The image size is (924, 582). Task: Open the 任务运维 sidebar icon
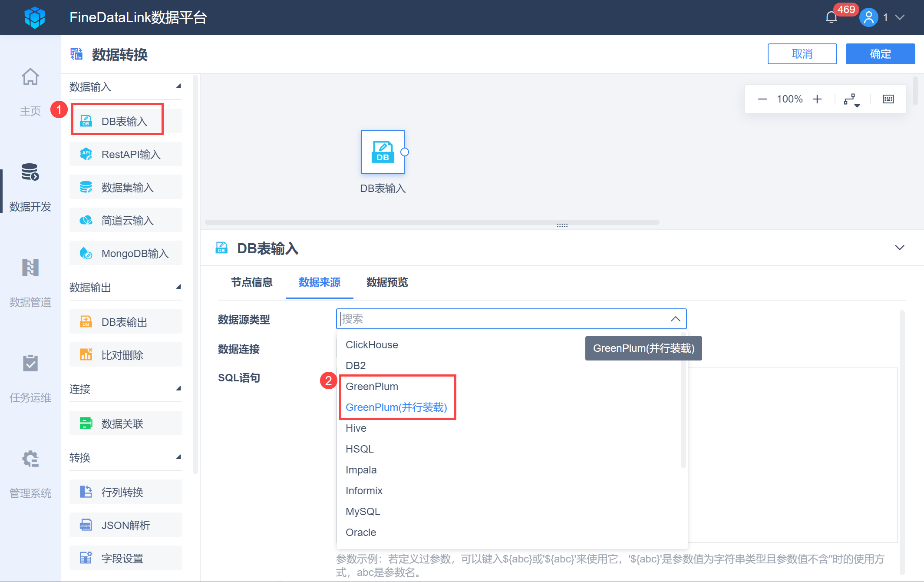coord(30,364)
